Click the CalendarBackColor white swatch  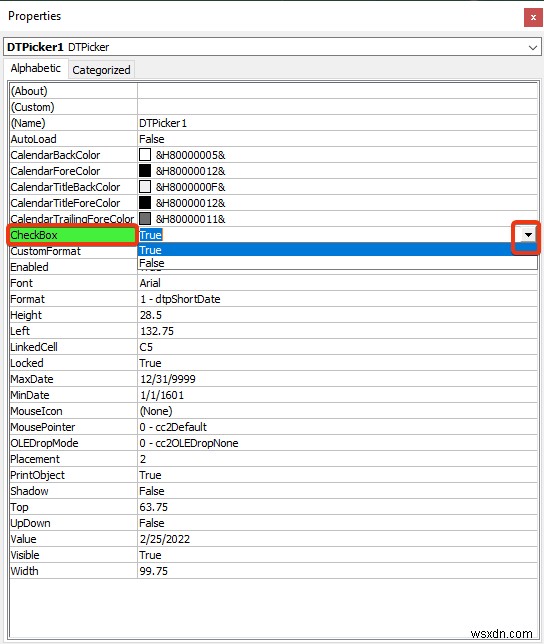coord(145,155)
